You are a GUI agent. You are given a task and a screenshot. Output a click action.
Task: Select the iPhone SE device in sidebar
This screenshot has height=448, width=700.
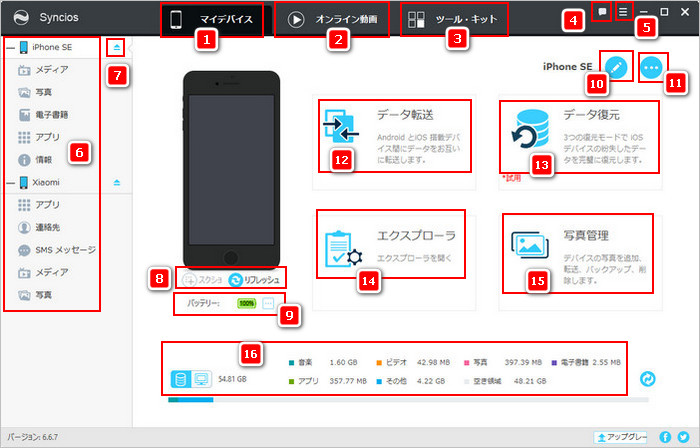(x=46, y=47)
